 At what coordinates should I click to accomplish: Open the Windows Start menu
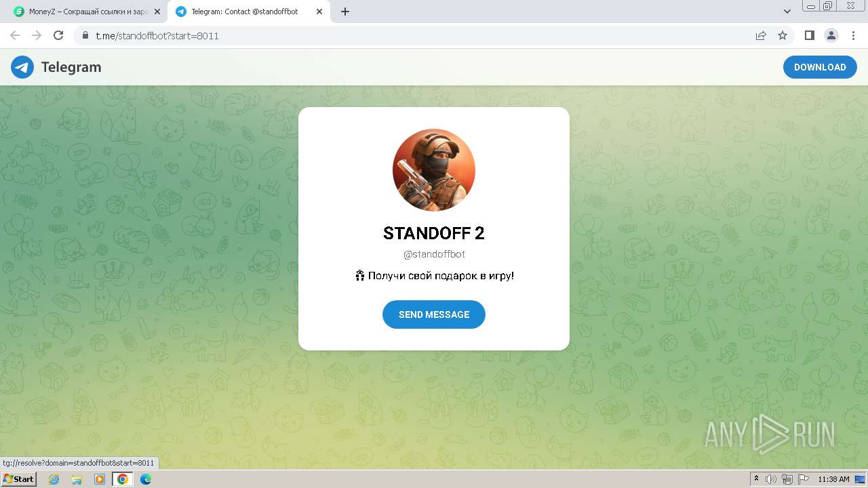coord(18,479)
